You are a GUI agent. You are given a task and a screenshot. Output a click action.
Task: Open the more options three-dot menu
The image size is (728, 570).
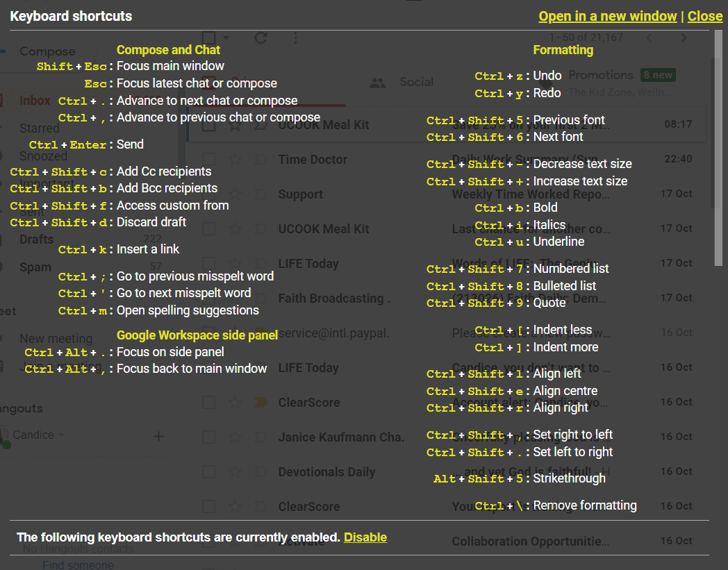click(295, 38)
